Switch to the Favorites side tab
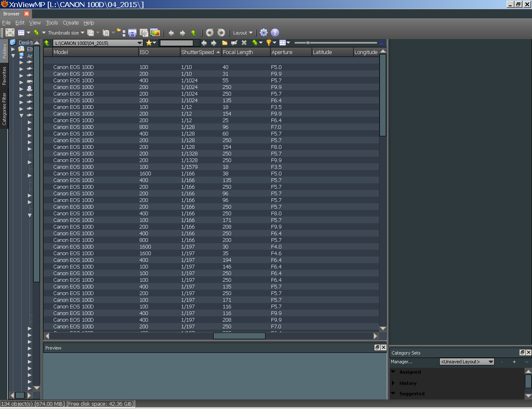The height and width of the screenshot is (409, 532). (x=4, y=76)
